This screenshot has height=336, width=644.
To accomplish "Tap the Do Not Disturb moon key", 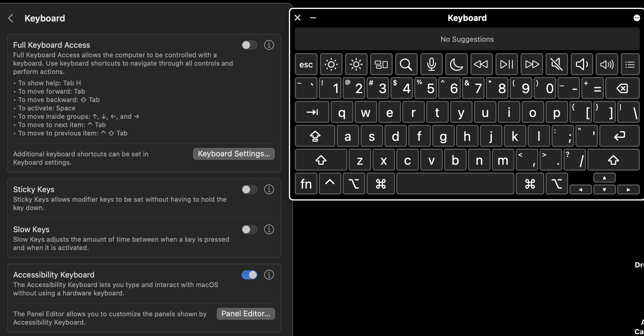I will [x=456, y=64].
